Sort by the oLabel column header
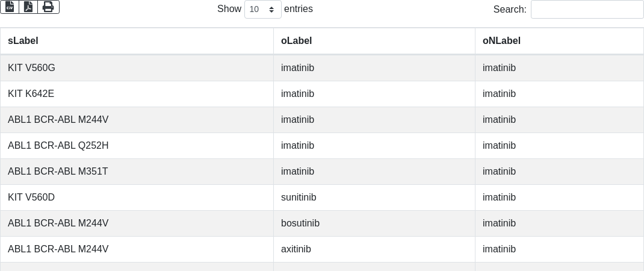This screenshot has height=271, width=644. (x=296, y=41)
